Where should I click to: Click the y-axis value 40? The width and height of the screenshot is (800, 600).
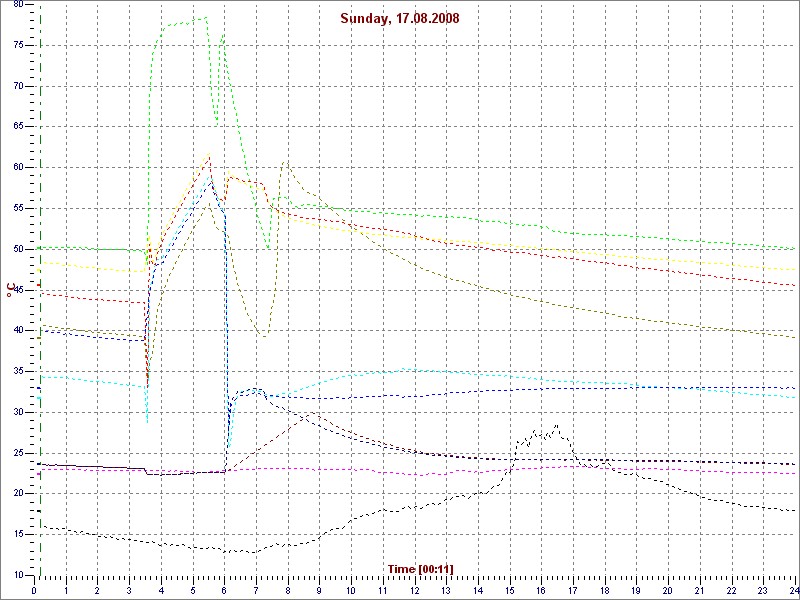pyautogui.click(x=18, y=330)
